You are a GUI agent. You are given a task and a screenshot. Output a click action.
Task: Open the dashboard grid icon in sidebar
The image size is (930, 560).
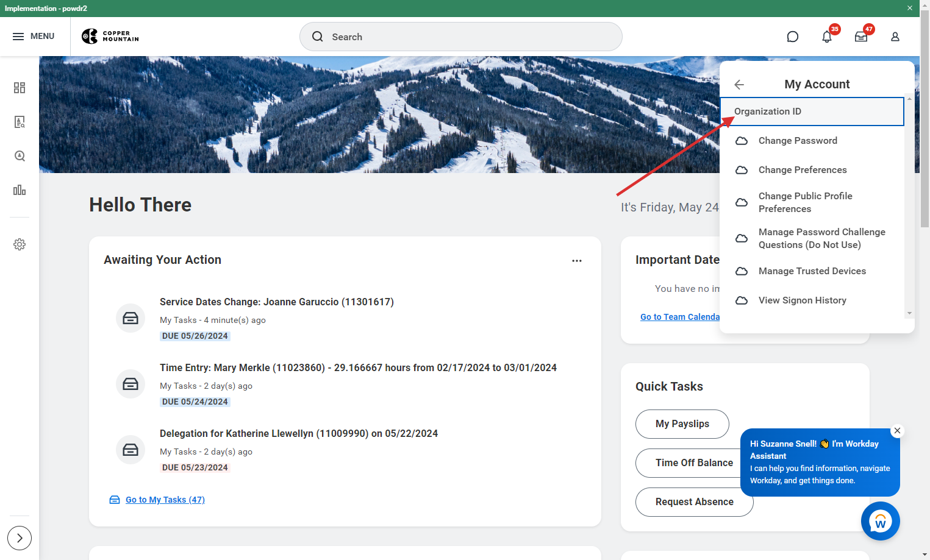(x=20, y=88)
